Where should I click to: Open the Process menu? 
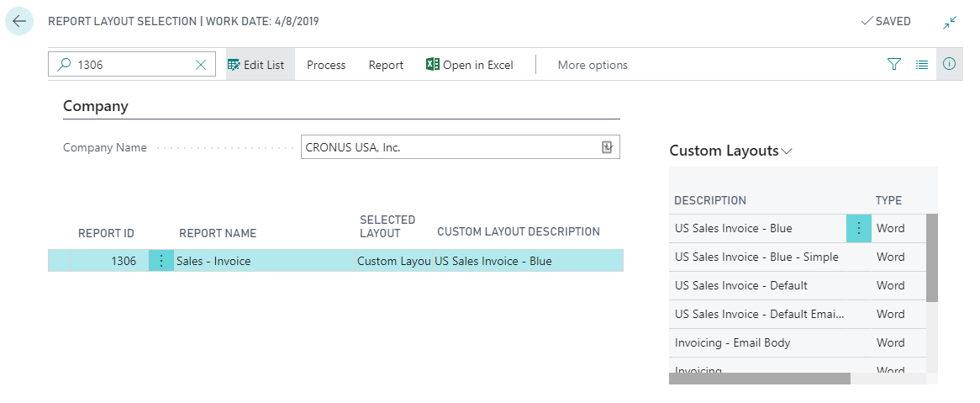326,65
